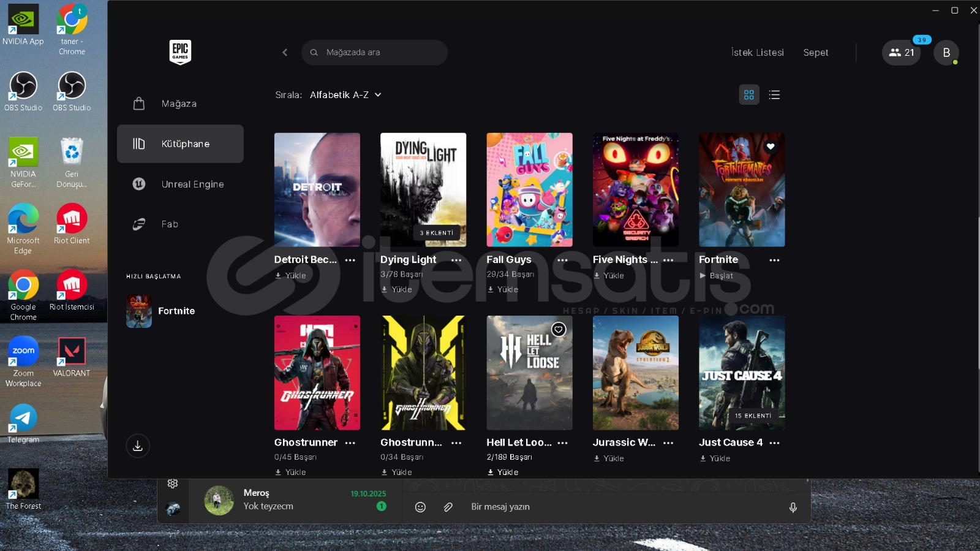
Task: Switch library to list view
Action: (x=774, y=95)
